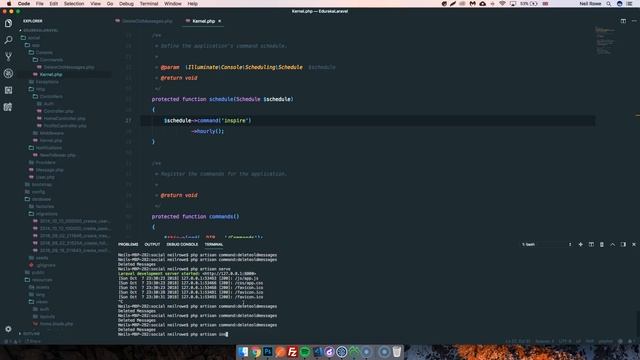Switch to the Debug Console tab
Screen dimensions: 640x360
182,244
